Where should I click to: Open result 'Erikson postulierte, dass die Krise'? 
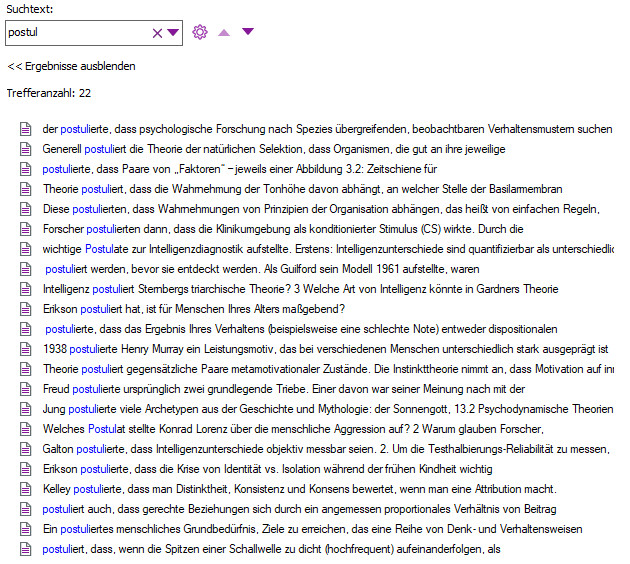coord(267,469)
